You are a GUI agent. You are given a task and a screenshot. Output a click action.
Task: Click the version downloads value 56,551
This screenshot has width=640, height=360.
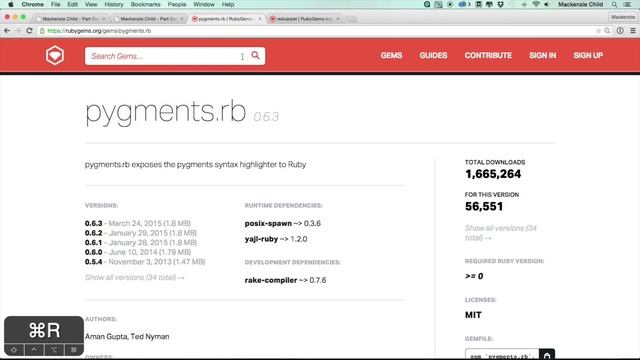484,207
